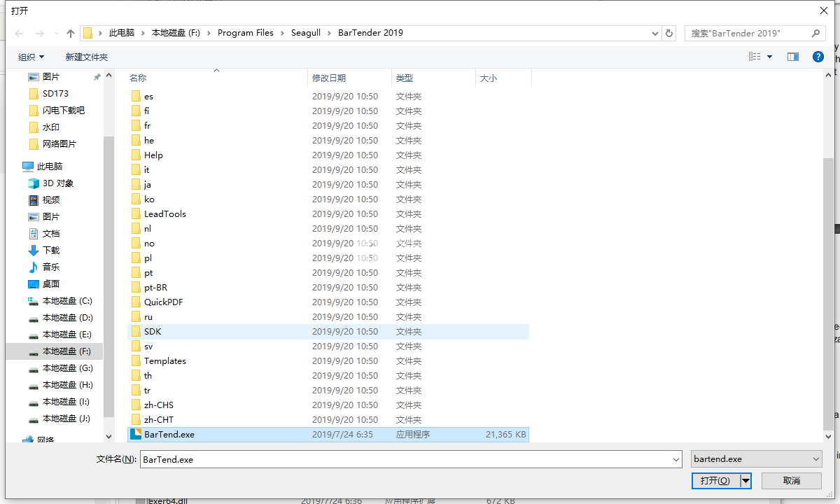Sort files by 类型 column header

[433, 78]
